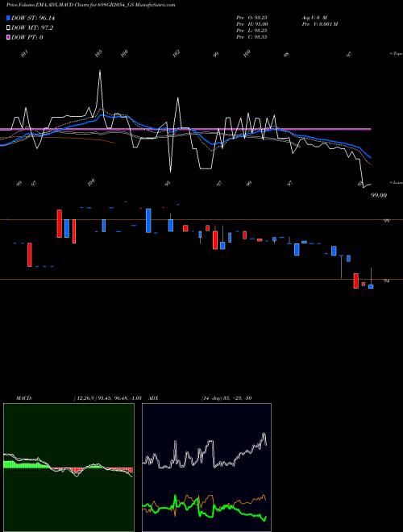This screenshot has height=532, width=403.
Task: Click the 'MACD:' panel label
Action: (x=24, y=398)
